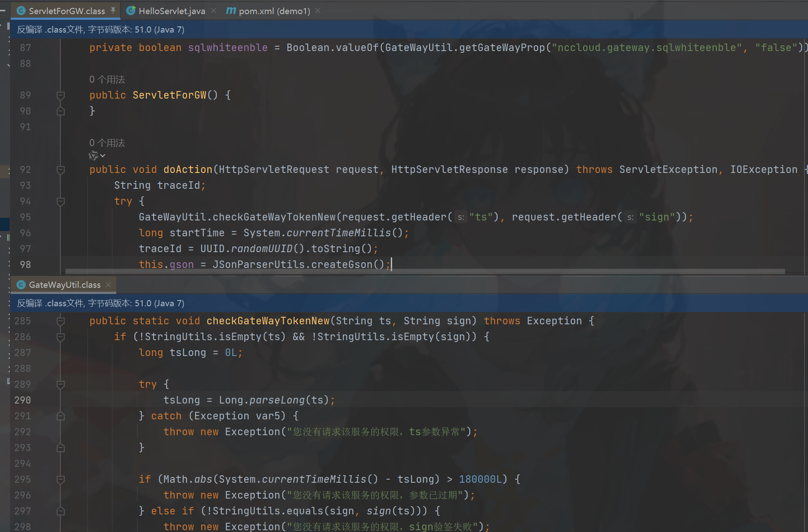Switch to the HelloServlet.java tab

tap(172, 11)
